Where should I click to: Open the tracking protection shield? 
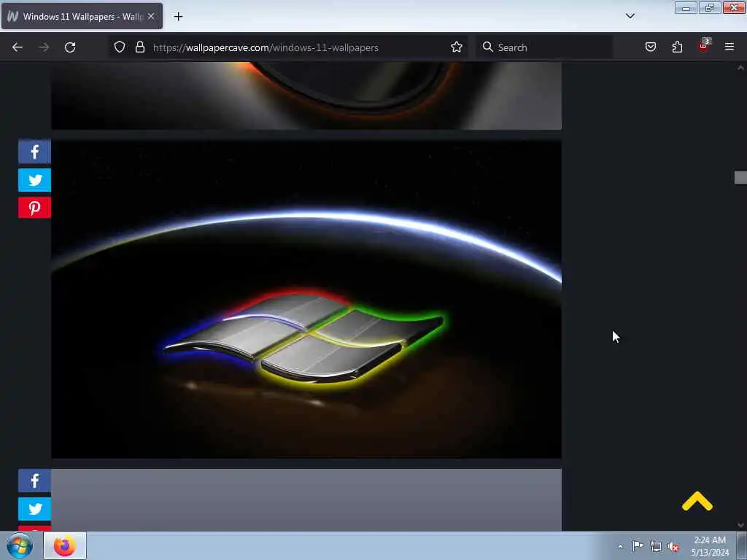(120, 47)
